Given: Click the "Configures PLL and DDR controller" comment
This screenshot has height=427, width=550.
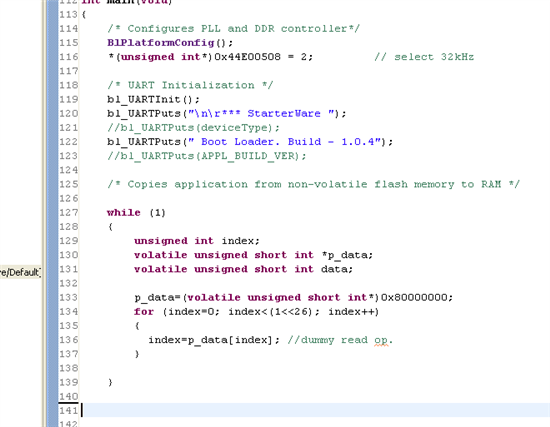Looking at the screenshot, I should click(x=234, y=29).
